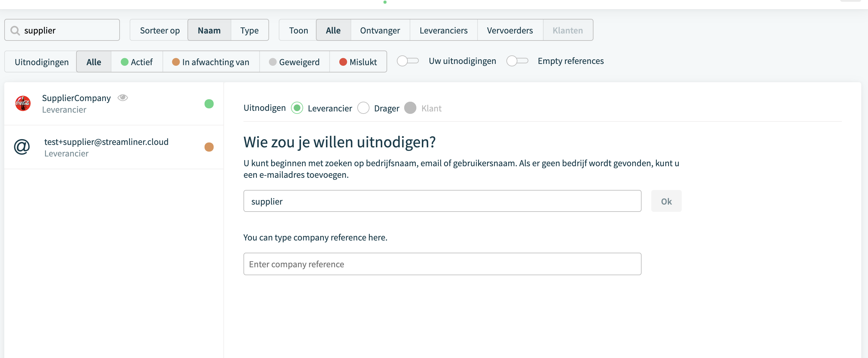Click the search magnifier icon

coord(15,30)
